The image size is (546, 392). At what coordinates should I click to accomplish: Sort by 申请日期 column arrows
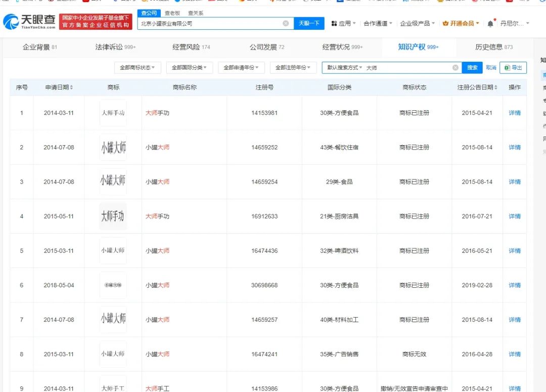71,88
